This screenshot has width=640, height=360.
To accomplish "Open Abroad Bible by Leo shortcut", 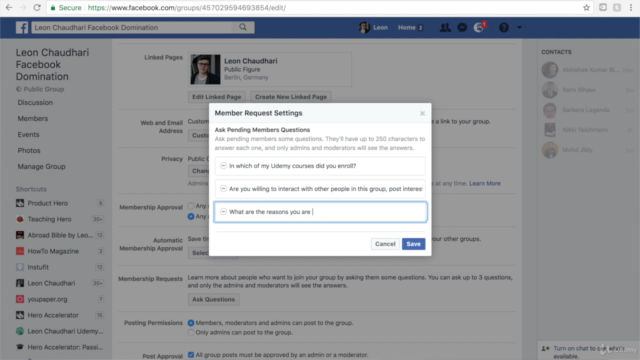I will click(x=60, y=235).
